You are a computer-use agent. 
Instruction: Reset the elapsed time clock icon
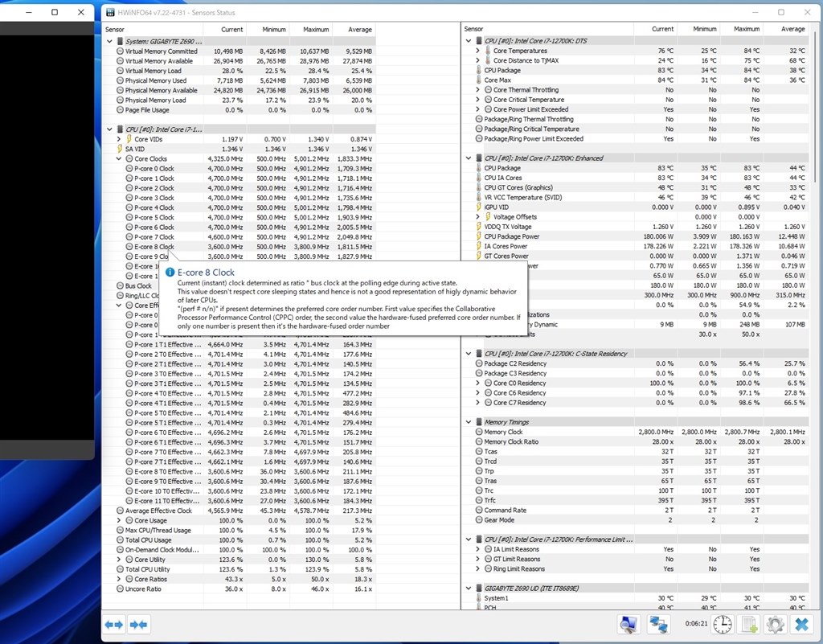click(x=723, y=624)
